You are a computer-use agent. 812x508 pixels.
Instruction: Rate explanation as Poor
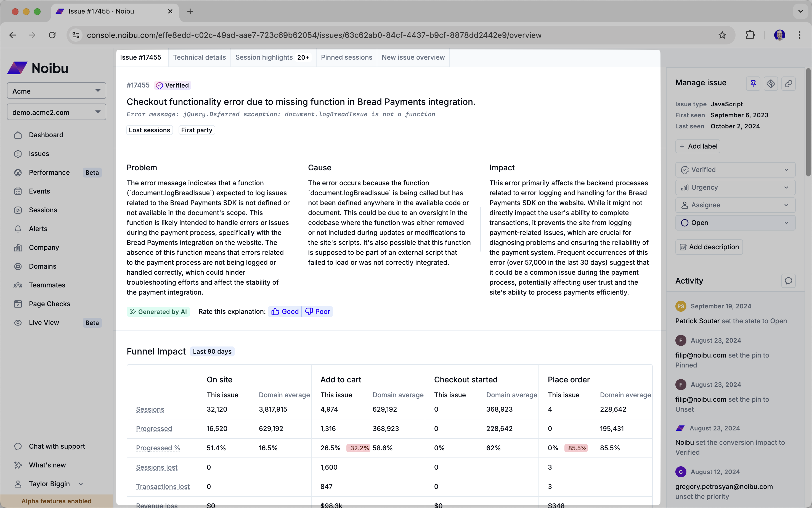pos(317,311)
